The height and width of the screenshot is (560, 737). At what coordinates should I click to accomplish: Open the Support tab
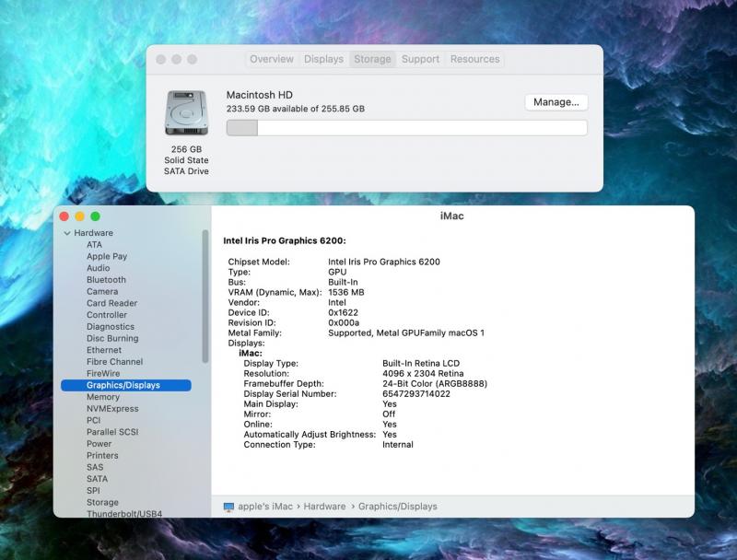click(x=420, y=59)
